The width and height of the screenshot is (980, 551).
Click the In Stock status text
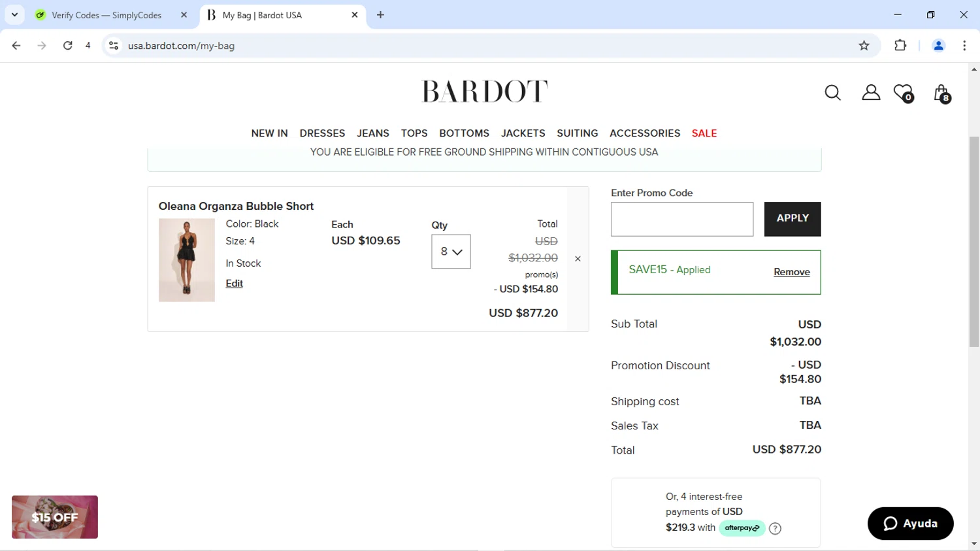(243, 263)
